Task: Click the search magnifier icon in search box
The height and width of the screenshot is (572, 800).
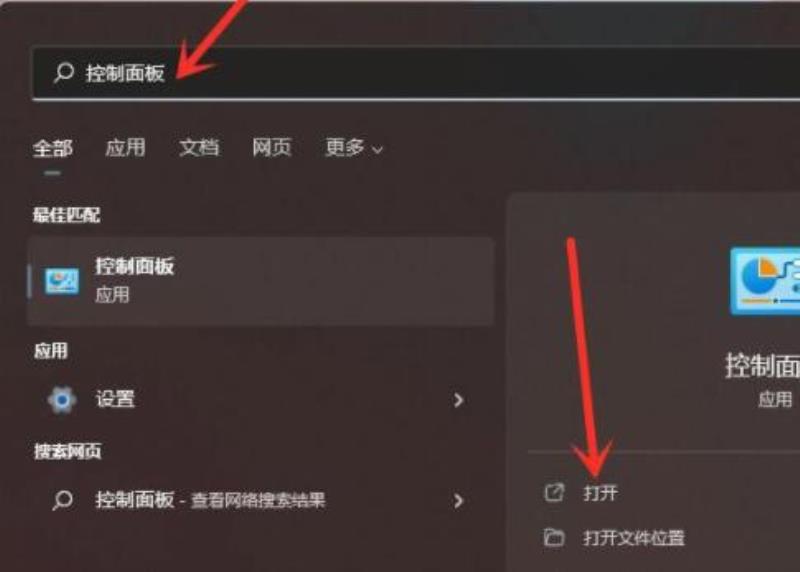Action: (x=64, y=72)
